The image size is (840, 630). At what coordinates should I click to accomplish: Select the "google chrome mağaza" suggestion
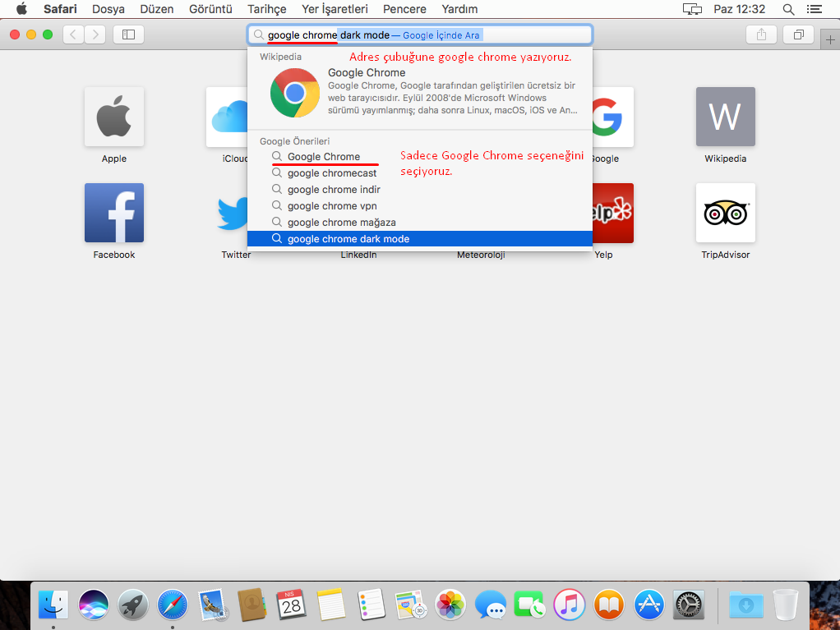tap(420, 222)
